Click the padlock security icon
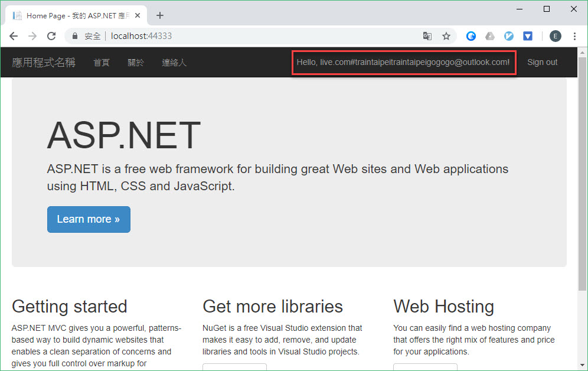The width and height of the screenshot is (588, 371). click(75, 36)
